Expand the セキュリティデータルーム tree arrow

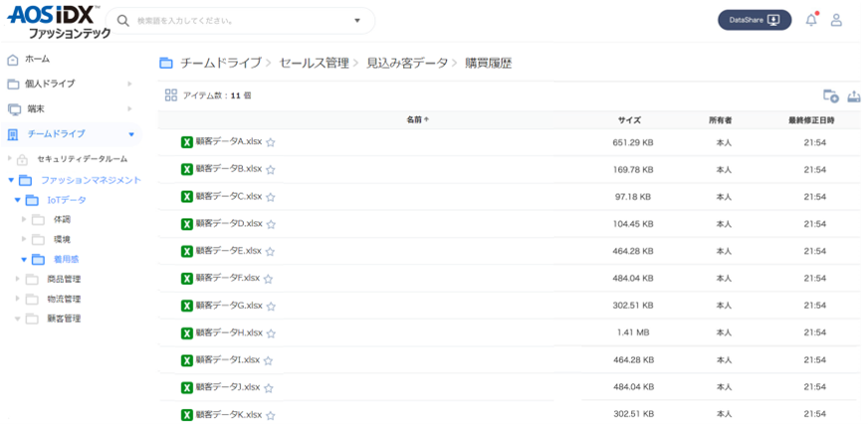pyautogui.click(x=9, y=159)
